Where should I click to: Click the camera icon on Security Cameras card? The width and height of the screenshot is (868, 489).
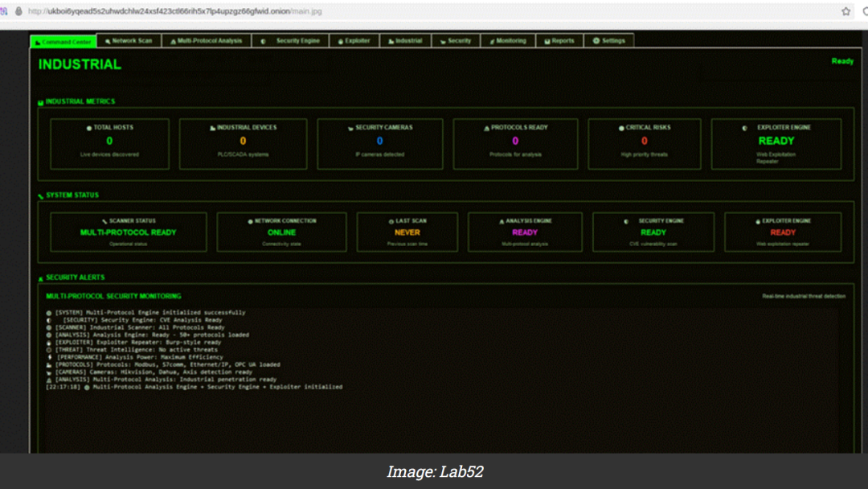(350, 128)
